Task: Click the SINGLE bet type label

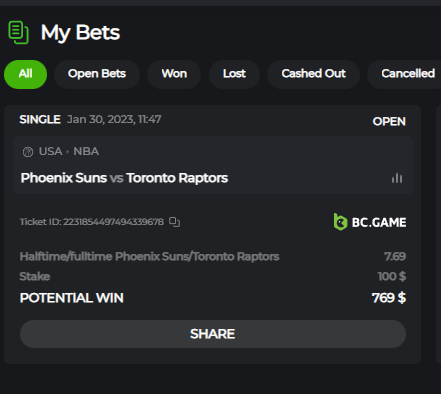Action: (x=40, y=119)
